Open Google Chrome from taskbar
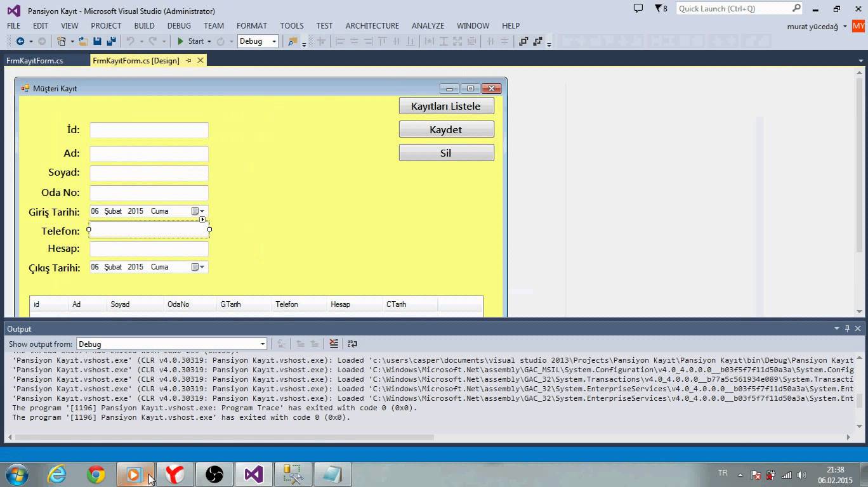Screen dimensions: 868x487 tap(96, 474)
